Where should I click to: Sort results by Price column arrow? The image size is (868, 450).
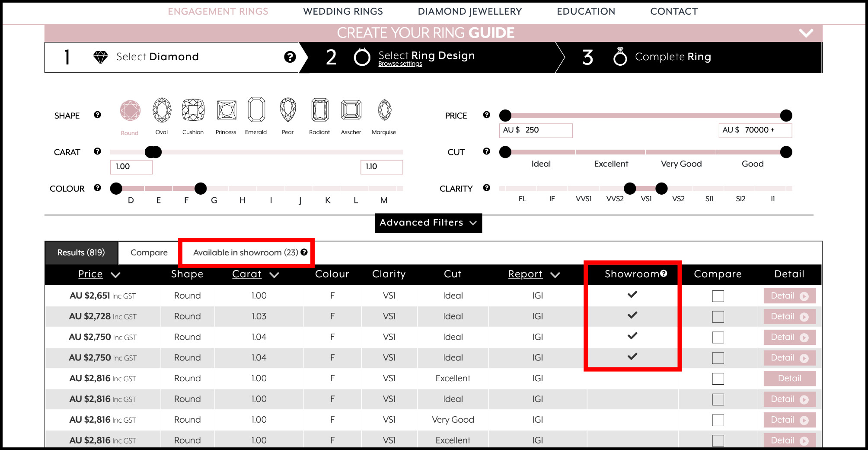coord(115,275)
